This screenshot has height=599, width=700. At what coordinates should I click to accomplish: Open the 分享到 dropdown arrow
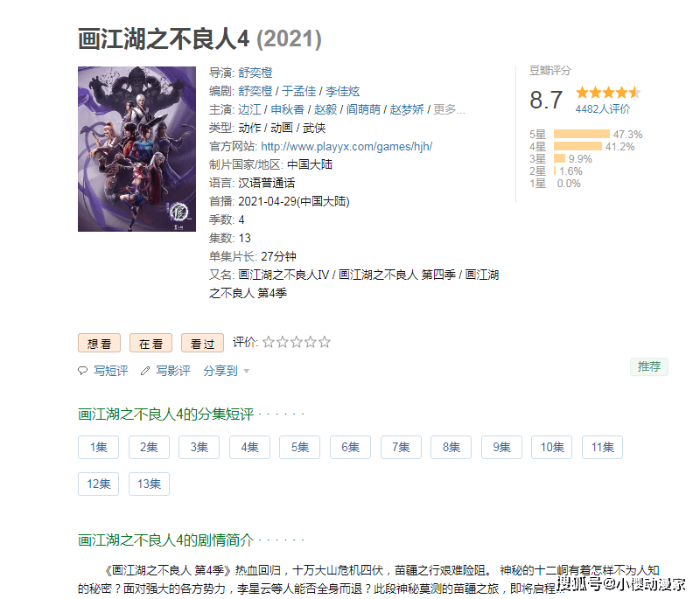click(247, 371)
